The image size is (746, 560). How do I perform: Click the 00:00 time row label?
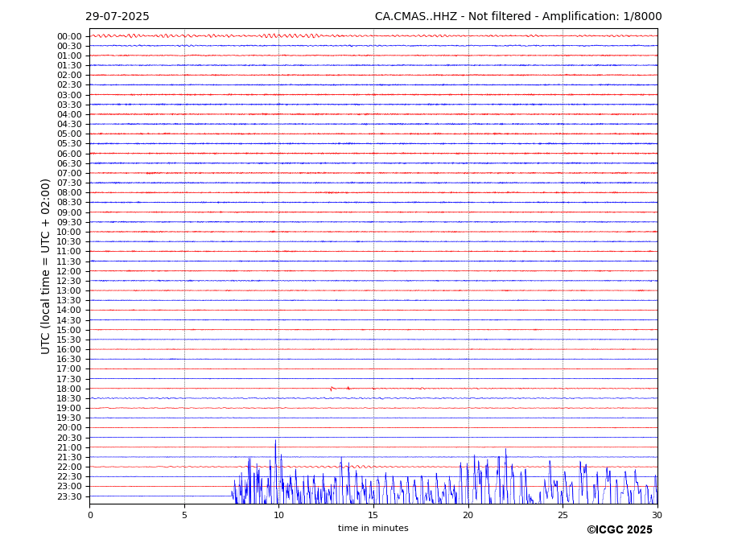[69, 37]
